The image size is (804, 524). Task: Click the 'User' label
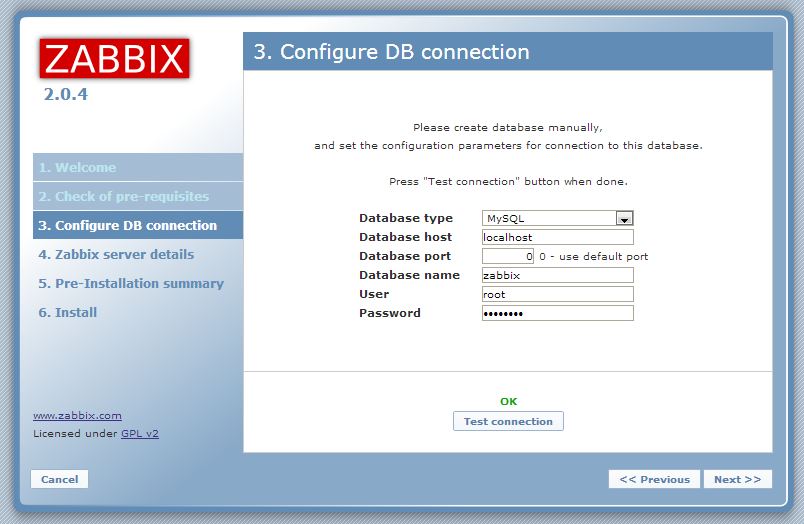click(374, 294)
